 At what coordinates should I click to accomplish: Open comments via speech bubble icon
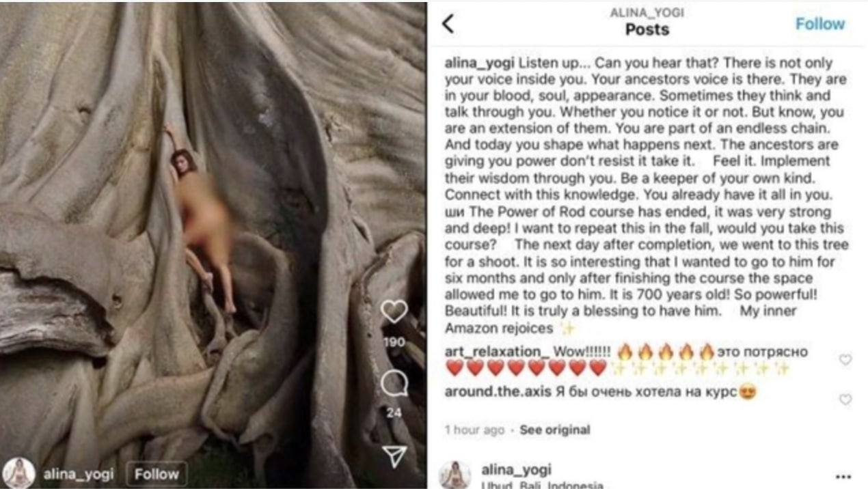click(x=394, y=385)
